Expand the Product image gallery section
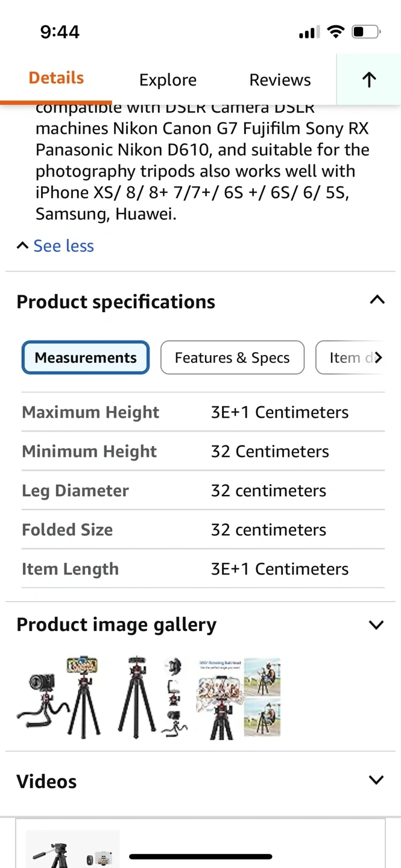 pos(376,625)
